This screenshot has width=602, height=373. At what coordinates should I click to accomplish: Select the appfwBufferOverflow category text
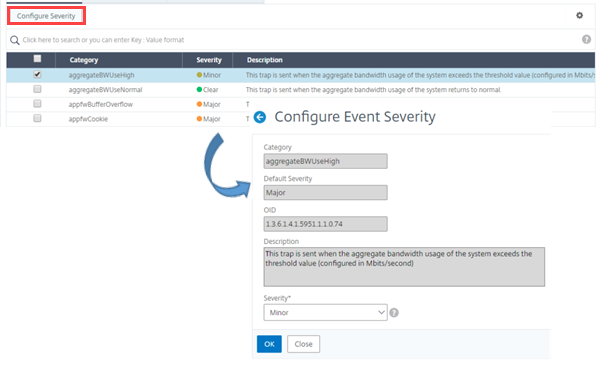[x=101, y=104]
